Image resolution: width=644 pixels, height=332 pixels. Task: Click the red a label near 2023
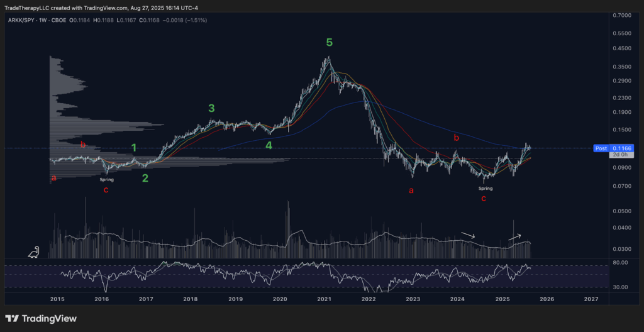pos(411,191)
